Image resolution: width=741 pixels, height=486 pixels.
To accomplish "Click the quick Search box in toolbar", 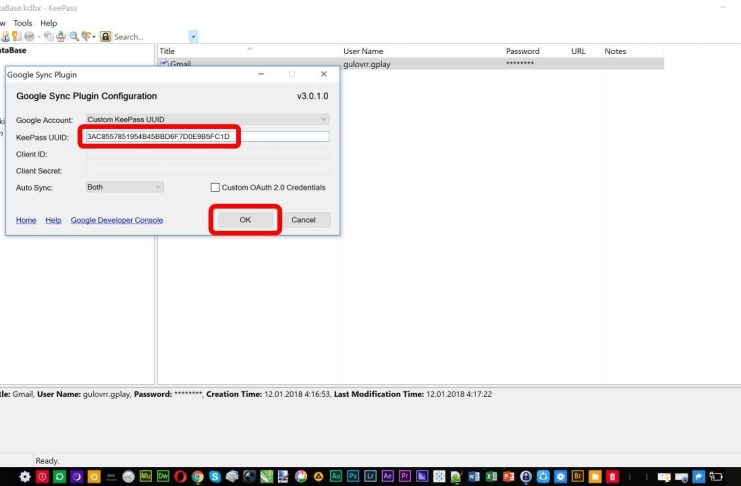I will pos(150,37).
